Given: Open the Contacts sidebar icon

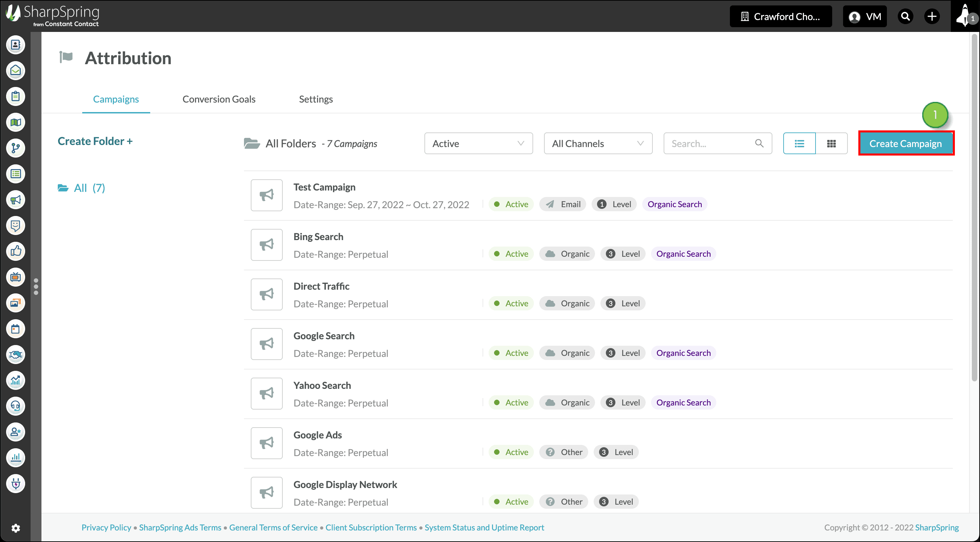Looking at the screenshot, I should [x=16, y=45].
